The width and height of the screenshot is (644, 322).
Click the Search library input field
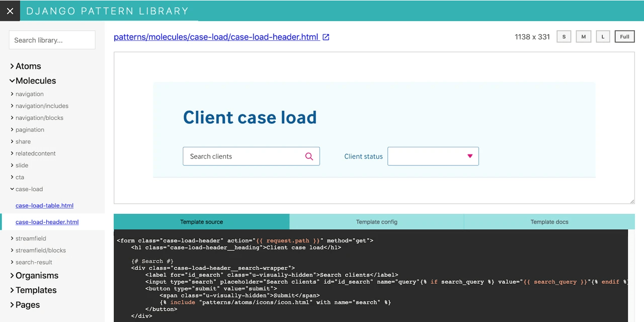pyautogui.click(x=52, y=40)
